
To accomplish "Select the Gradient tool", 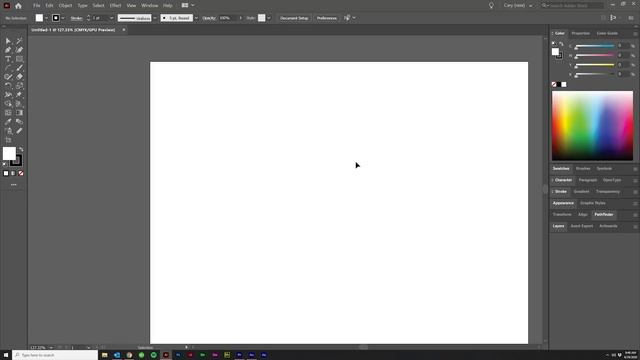I will 19,113.
